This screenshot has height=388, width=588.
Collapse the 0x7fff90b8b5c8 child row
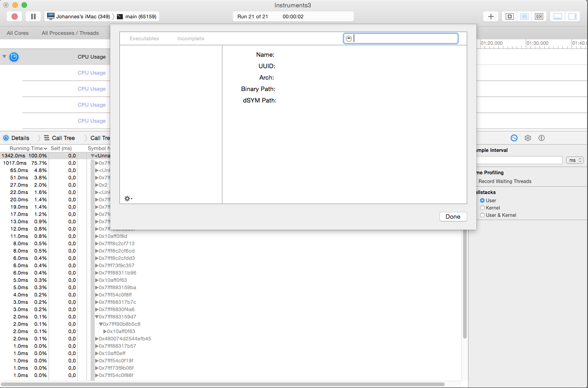pos(101,324)
